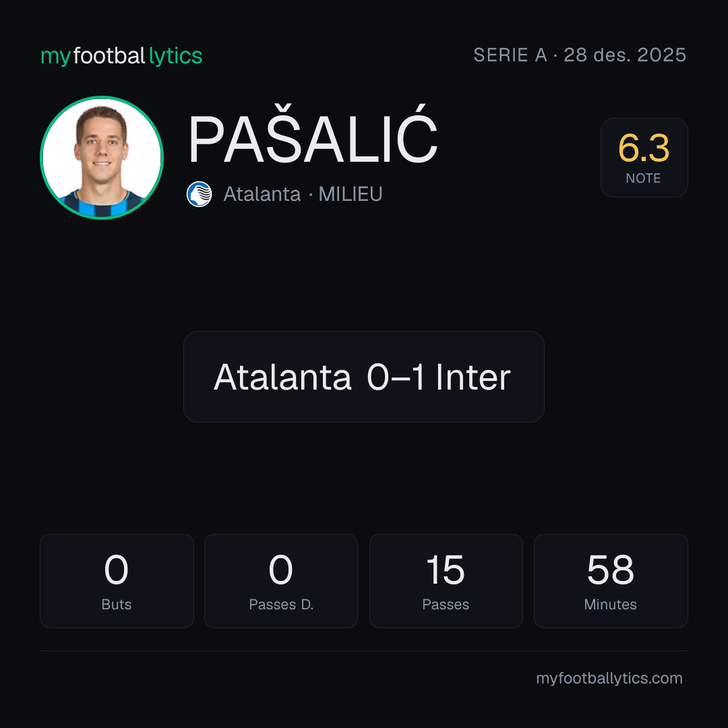Image resolution: width=728 pixels, height=728 pixels.
Task: Select the 15 Passes stat card
Action: coord(446,581)
